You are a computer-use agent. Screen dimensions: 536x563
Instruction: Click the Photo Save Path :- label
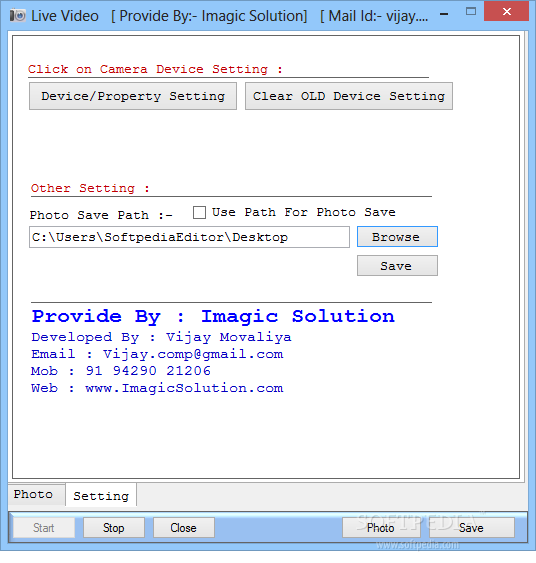tap(101, 215)
